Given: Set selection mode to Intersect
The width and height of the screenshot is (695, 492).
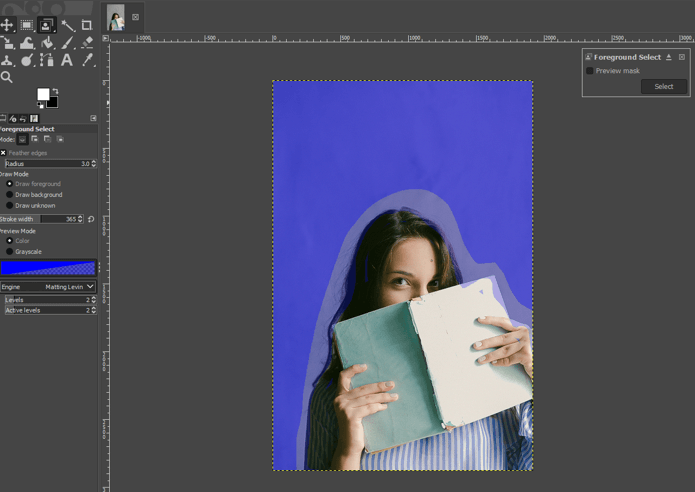Looking at the screenshot, I should click(x=60, y=139).
